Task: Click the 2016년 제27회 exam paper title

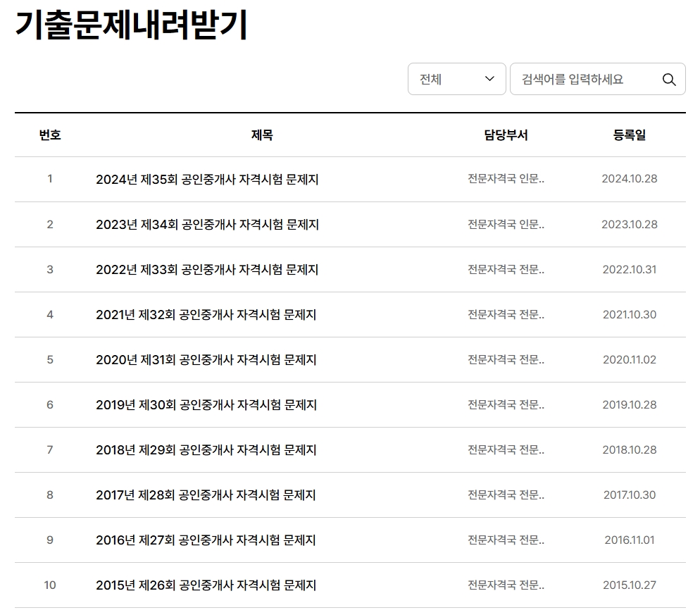Action: (207, 540)
